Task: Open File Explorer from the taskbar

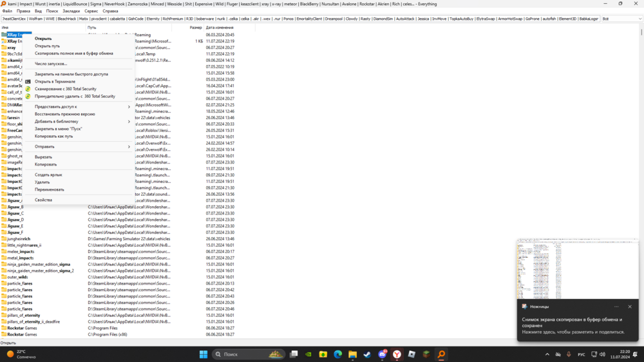Action: coord(353,354)
